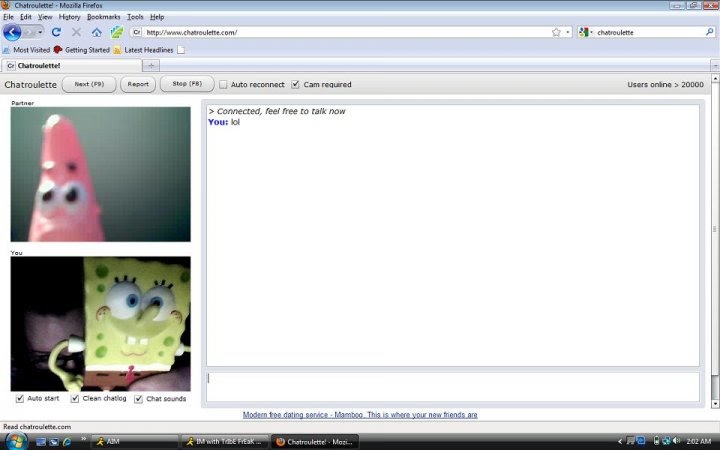Click the Users online > 20000 text

pyautogui.click(x=665, y=84)
